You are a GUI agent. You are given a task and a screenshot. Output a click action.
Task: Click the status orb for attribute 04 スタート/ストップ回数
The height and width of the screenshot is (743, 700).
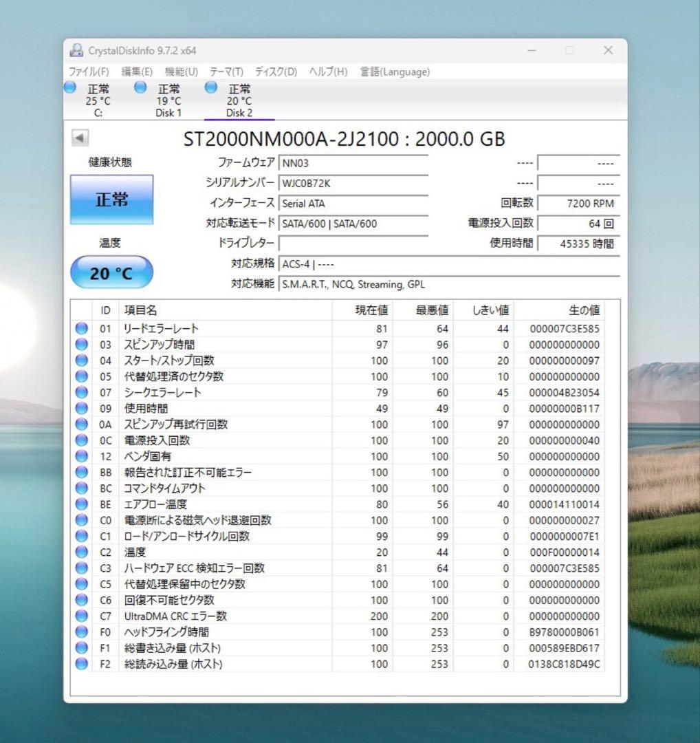[81, 360]
